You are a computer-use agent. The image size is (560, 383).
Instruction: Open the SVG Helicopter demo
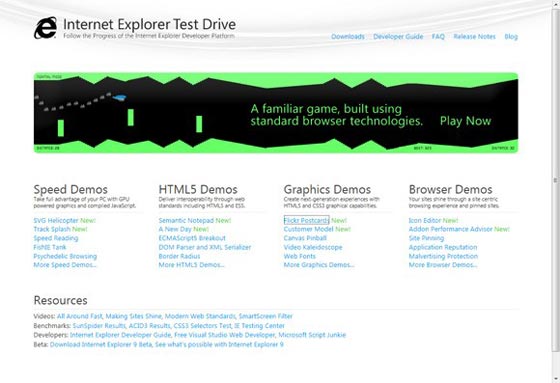coord(56,220)
